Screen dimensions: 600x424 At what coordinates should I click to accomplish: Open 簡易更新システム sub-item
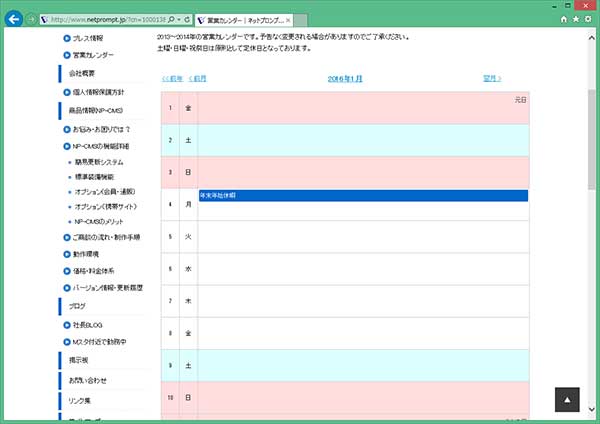99,162
